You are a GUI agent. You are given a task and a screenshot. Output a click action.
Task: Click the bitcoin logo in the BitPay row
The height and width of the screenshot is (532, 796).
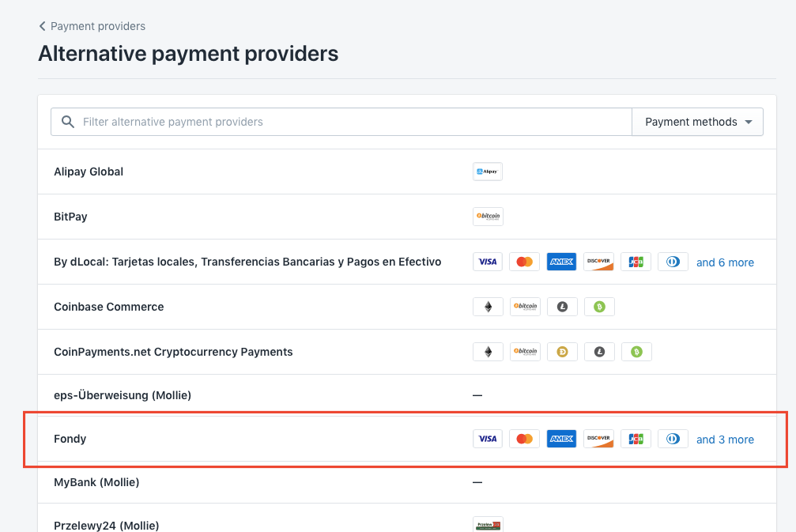[488, 217]
